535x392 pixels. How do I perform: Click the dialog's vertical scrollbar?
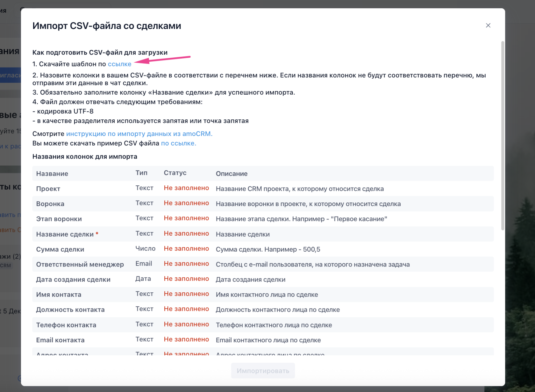click(503, 135)
